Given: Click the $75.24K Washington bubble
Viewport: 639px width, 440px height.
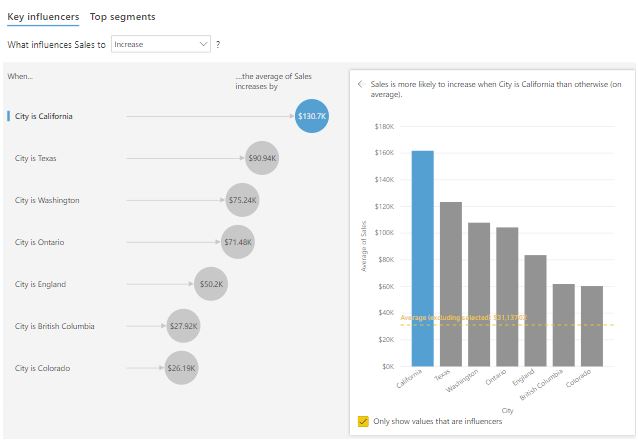Looking at the screenshot, I should click(x=243, y=200).
